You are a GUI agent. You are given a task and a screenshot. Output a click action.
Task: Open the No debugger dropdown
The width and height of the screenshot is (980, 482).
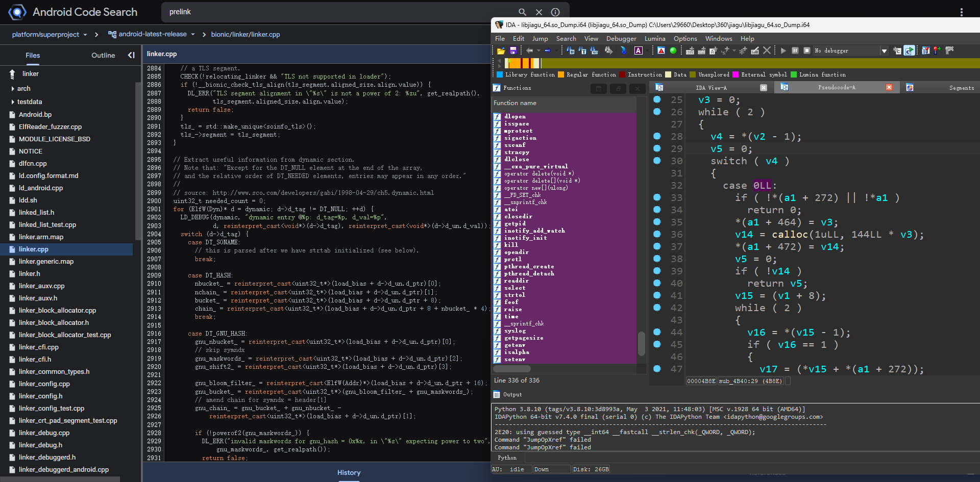click(x=884, y=50)
